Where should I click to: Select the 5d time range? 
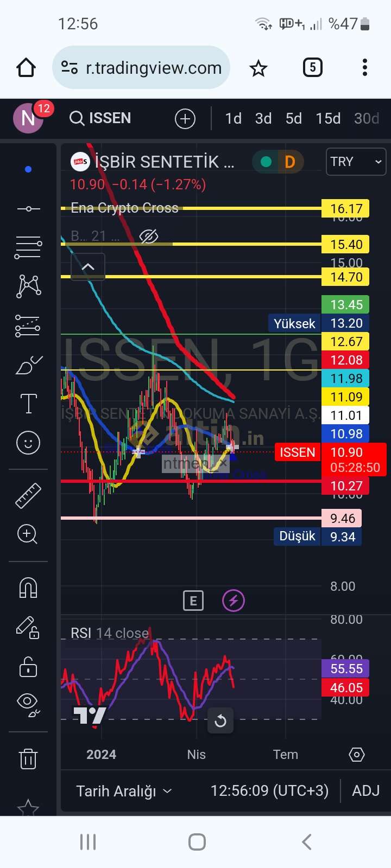[x=294, y=118]
